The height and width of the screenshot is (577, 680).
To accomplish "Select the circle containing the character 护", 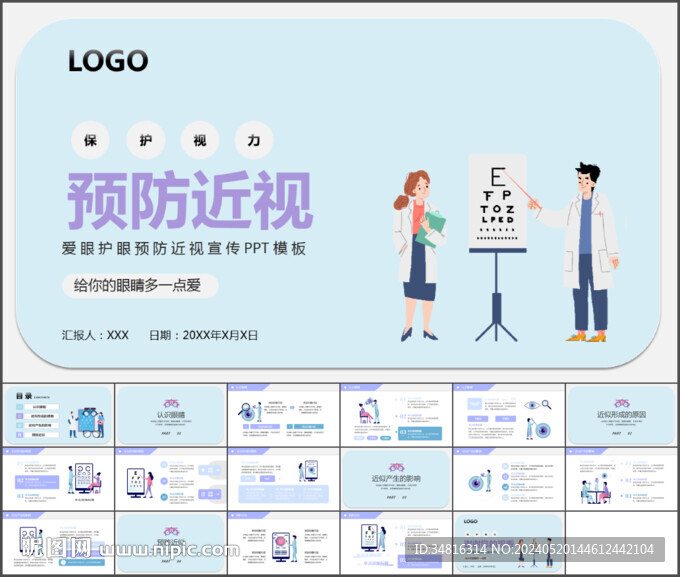I will pyautogui.click(x=145, y=140).
